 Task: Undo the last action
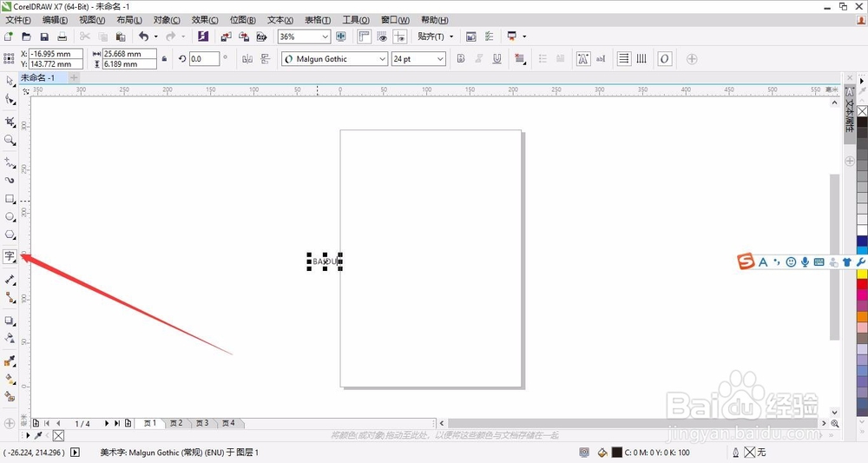point(143,36)
